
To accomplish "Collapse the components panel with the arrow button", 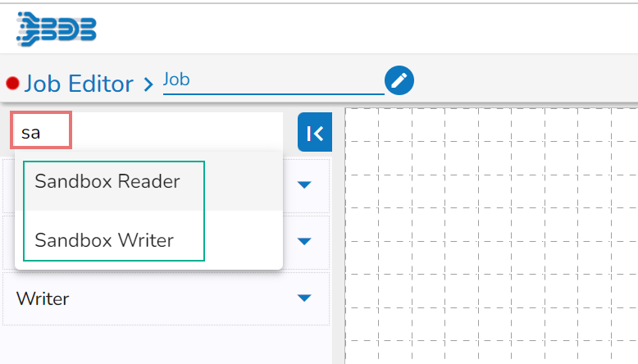I will coord(314,133).
